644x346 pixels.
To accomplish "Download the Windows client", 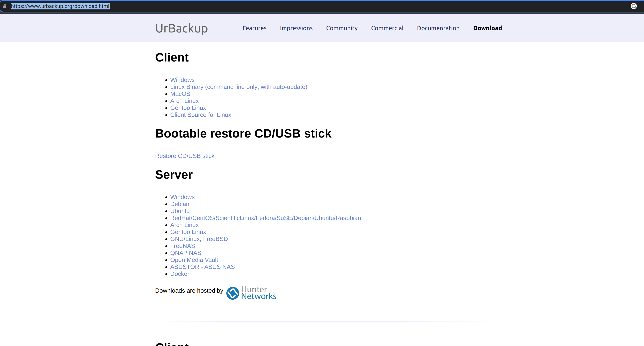I will point(182,80).
